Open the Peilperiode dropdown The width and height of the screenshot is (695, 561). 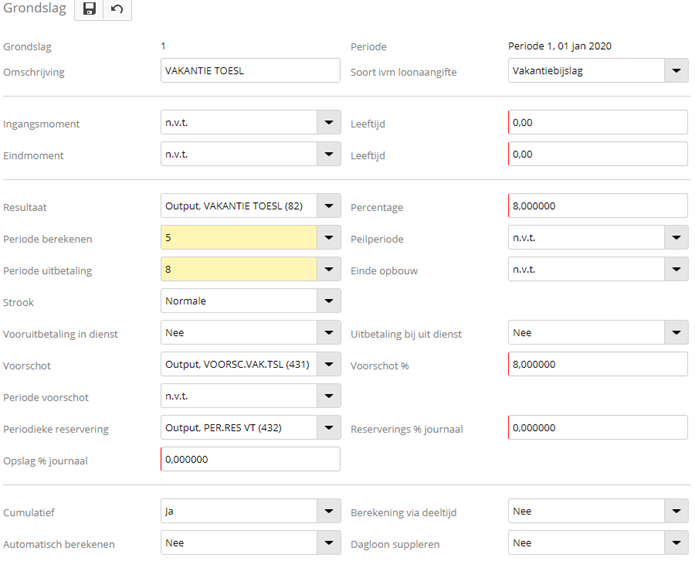pos(677,237)
